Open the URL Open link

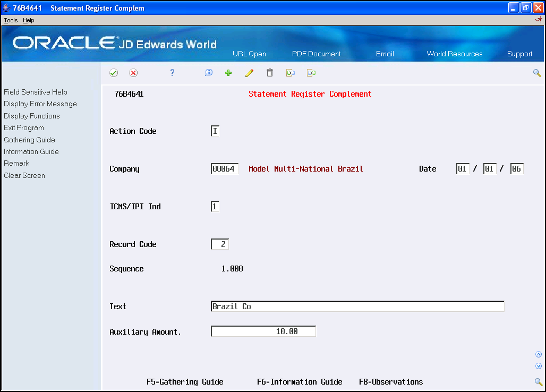[249, 54]
